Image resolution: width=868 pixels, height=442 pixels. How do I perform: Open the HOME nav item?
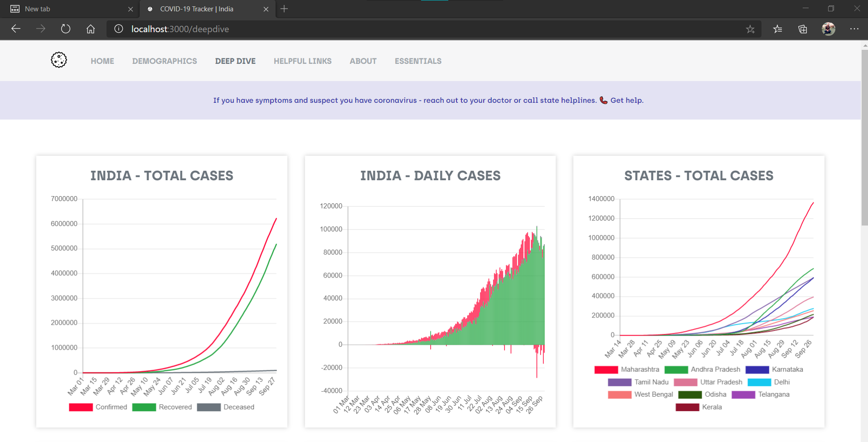pos(102,61)
